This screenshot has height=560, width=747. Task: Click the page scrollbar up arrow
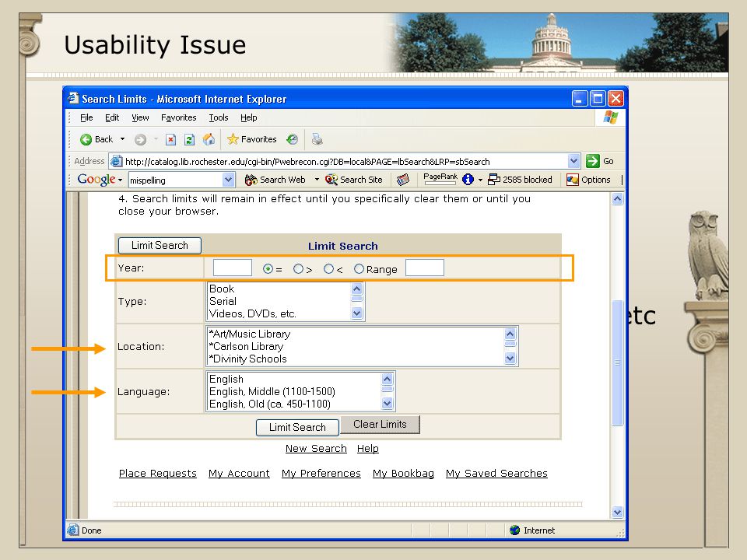(617, 199)
